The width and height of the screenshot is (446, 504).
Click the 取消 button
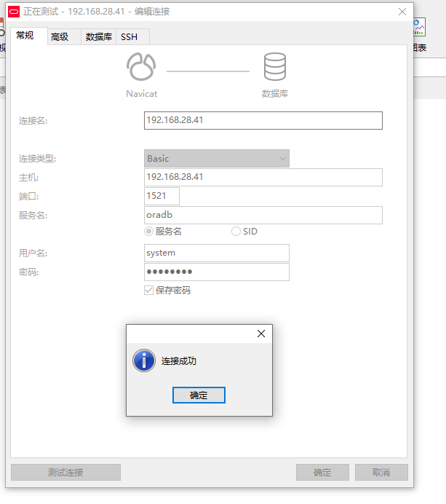381,472
